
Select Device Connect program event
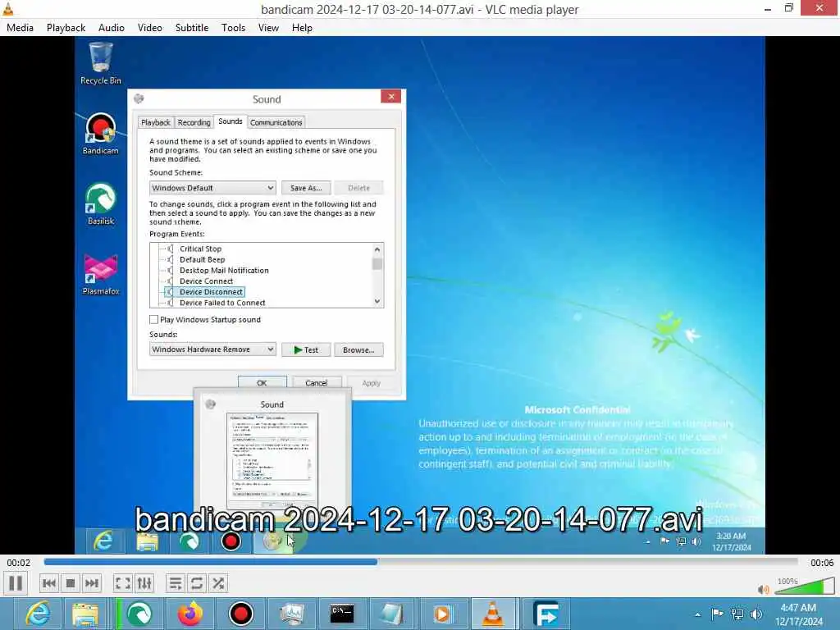point(206,281)
